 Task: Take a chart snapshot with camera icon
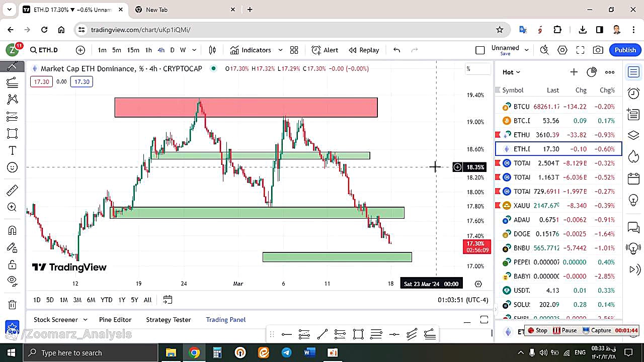coord(598,50)
